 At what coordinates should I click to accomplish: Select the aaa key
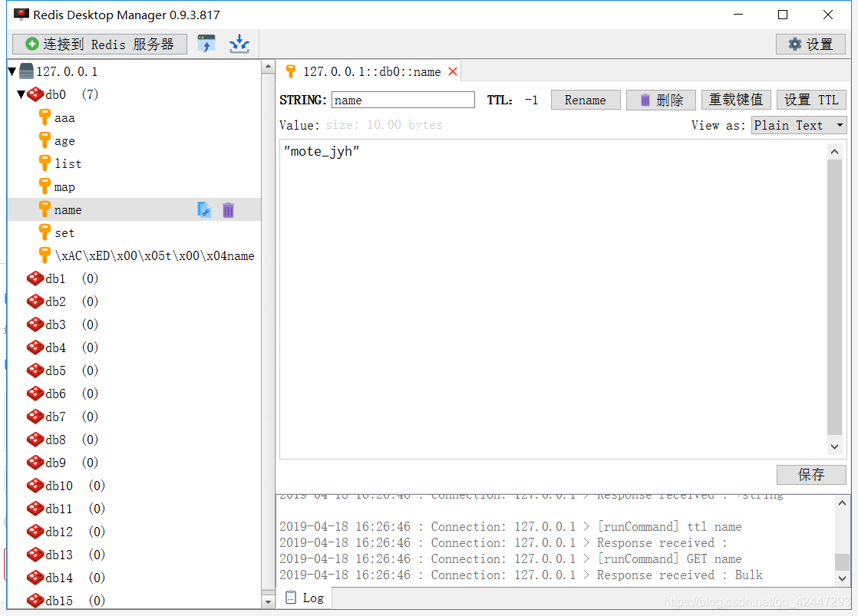click(64, 117)
